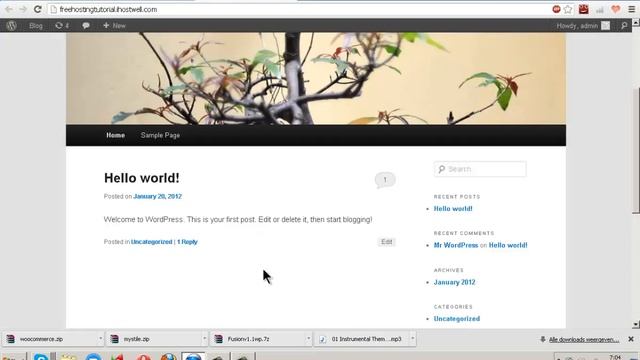The width and height of the screenshot is (640, 360).
Task: Click the Welcome to WordPress post text
Action: click(x=238, y=220)
